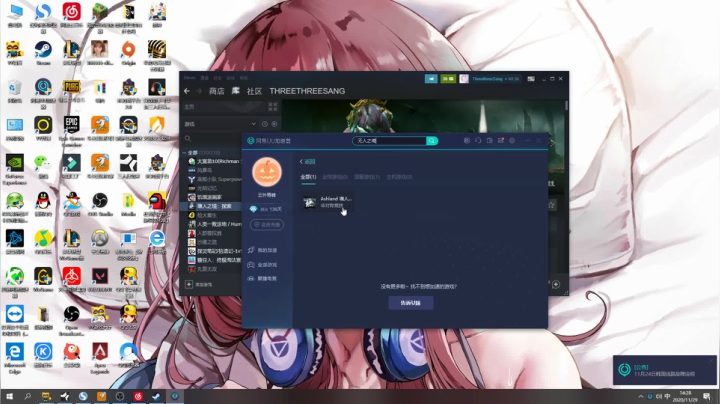
Task: Open 我的加速 in UU sidebar
Action: pos(263,250)
